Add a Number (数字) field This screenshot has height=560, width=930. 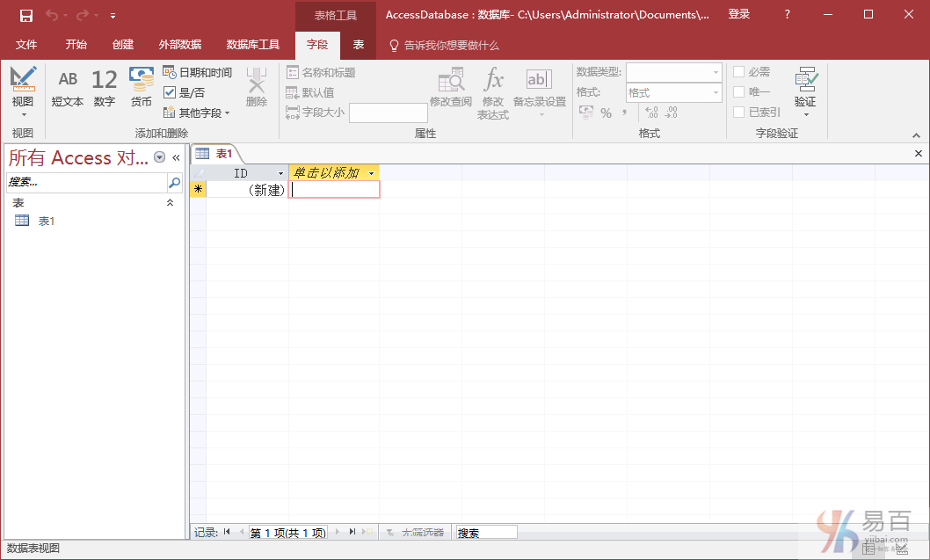point(104,89)
